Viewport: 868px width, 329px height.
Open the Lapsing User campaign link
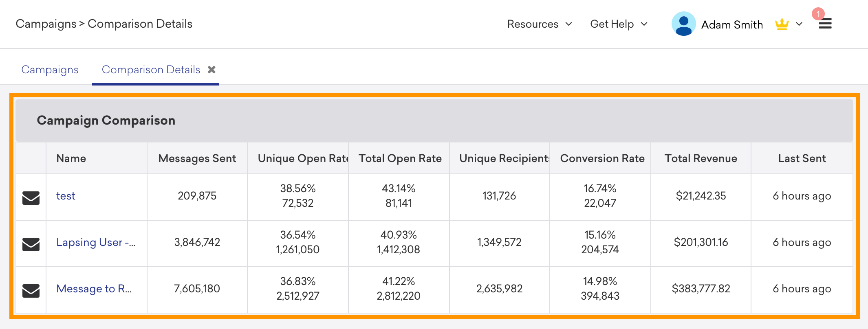click(x=96, y=242)
